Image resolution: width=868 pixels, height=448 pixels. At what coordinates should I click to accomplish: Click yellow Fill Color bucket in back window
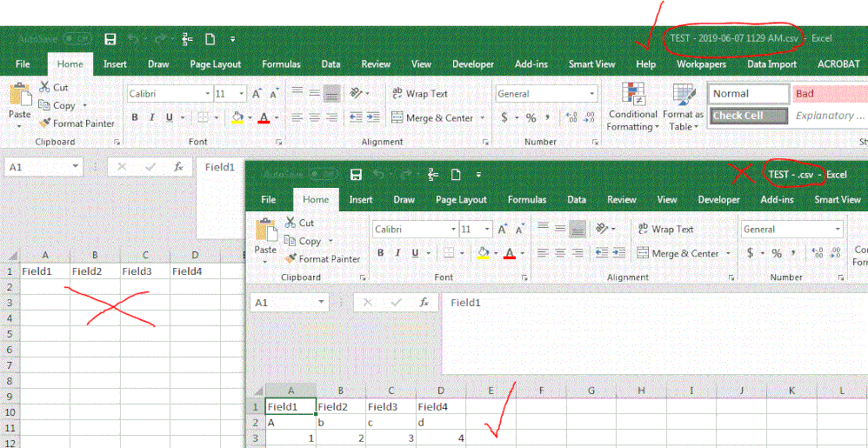pyautogui.click(x=237, y=117)
